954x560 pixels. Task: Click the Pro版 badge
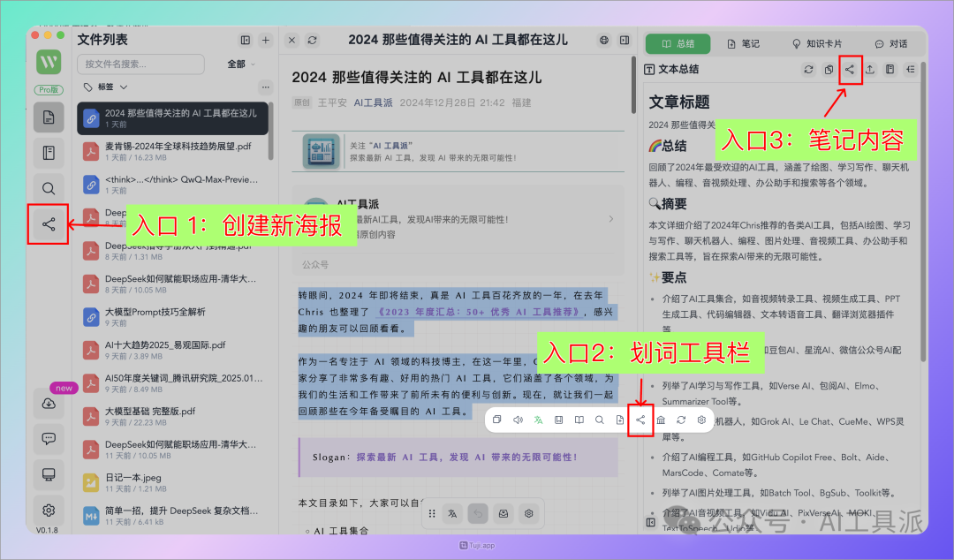(49, 89)
